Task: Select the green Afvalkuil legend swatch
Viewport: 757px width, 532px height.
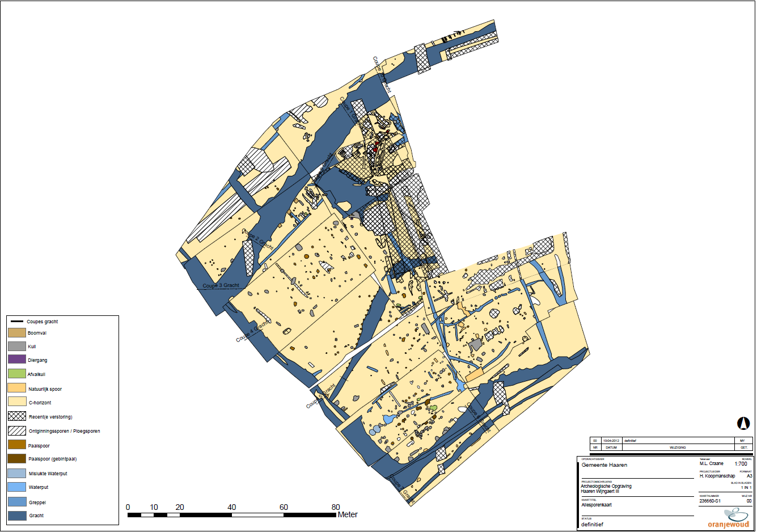Action: (x=17, y=374)
